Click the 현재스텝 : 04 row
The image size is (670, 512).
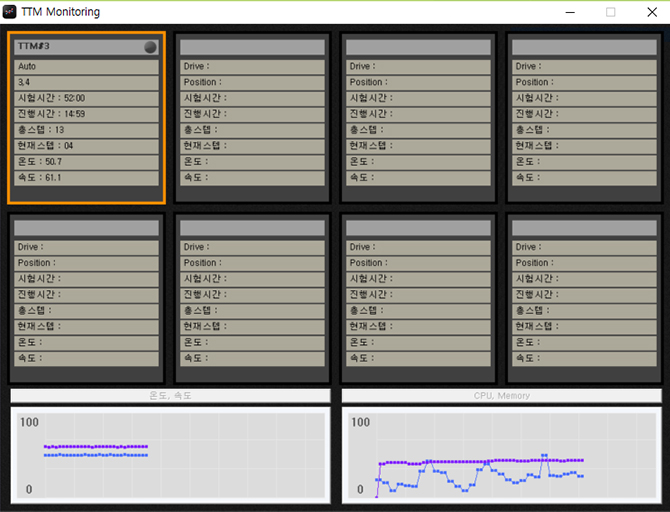(86, 146)
